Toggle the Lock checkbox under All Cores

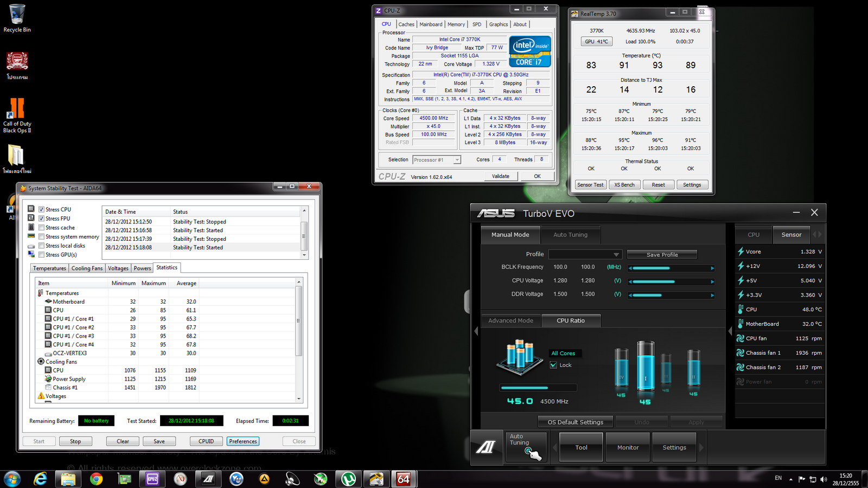click(553, 365)
